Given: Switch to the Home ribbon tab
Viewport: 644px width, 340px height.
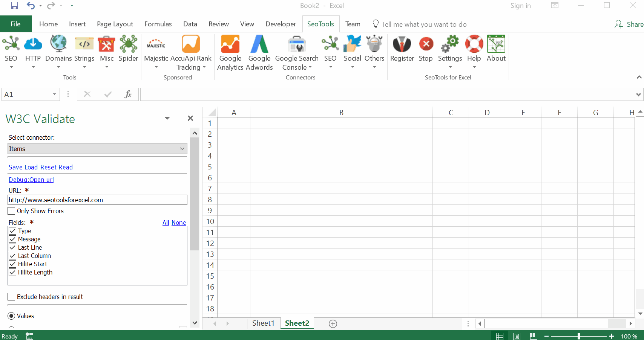Looking at the screenshot, I should coord(49,24).
